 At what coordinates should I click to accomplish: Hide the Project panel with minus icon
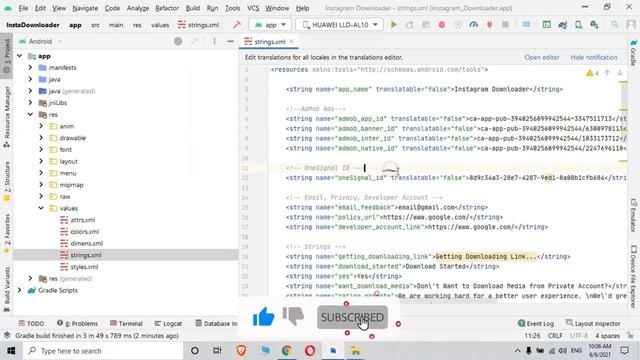coord(230,41)
